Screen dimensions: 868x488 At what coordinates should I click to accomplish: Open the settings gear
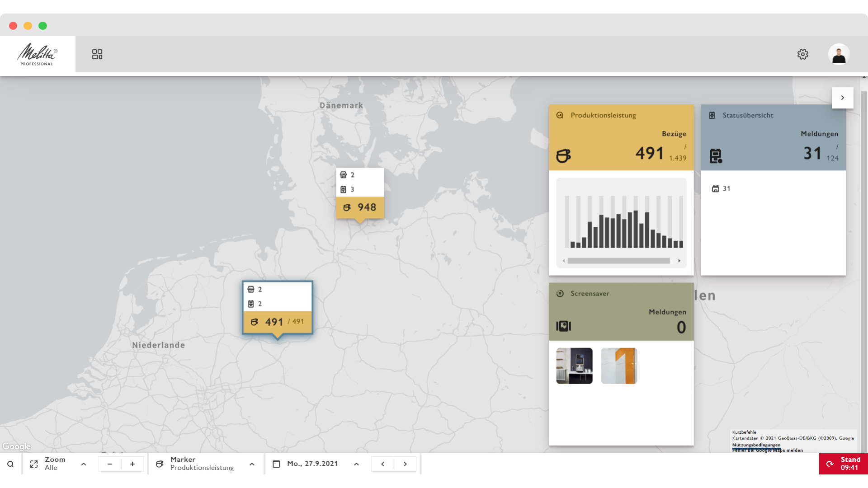[x=802, y=54]
